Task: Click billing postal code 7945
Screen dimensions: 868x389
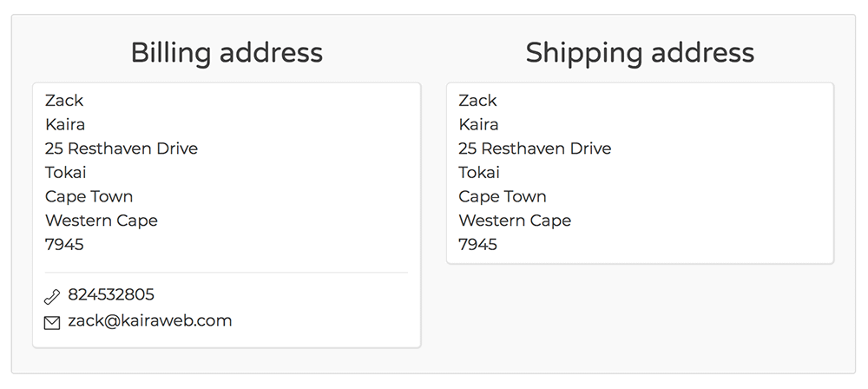Action: tap(64, 245)
